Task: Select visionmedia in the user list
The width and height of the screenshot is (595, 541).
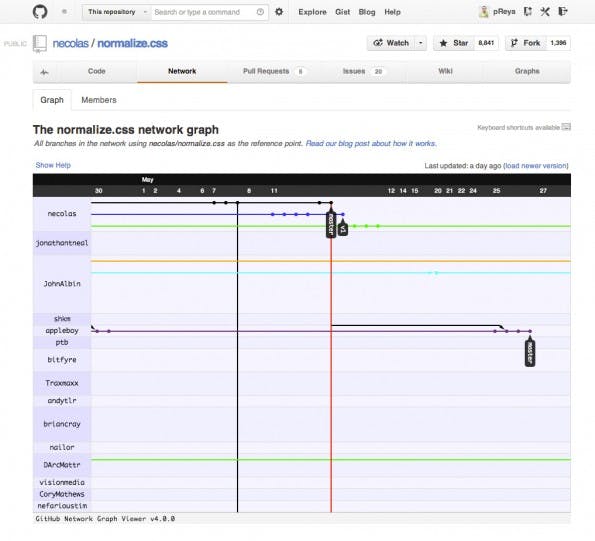Action: (62, 483)
